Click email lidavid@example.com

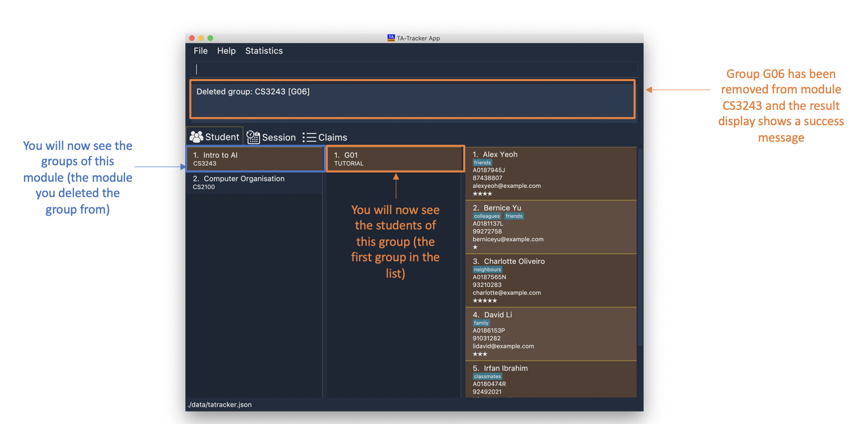[503, 346]
